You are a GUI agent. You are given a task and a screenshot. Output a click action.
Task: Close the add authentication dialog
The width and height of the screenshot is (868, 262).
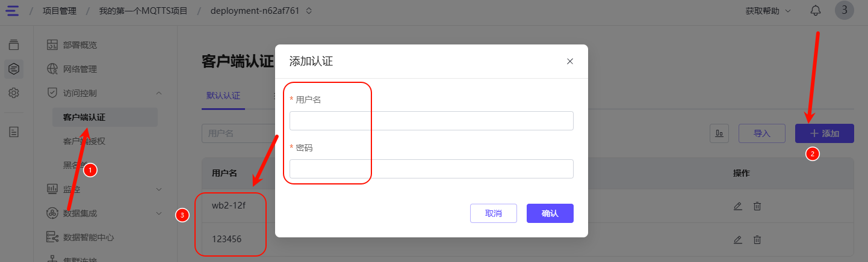[x=569, y=61]
